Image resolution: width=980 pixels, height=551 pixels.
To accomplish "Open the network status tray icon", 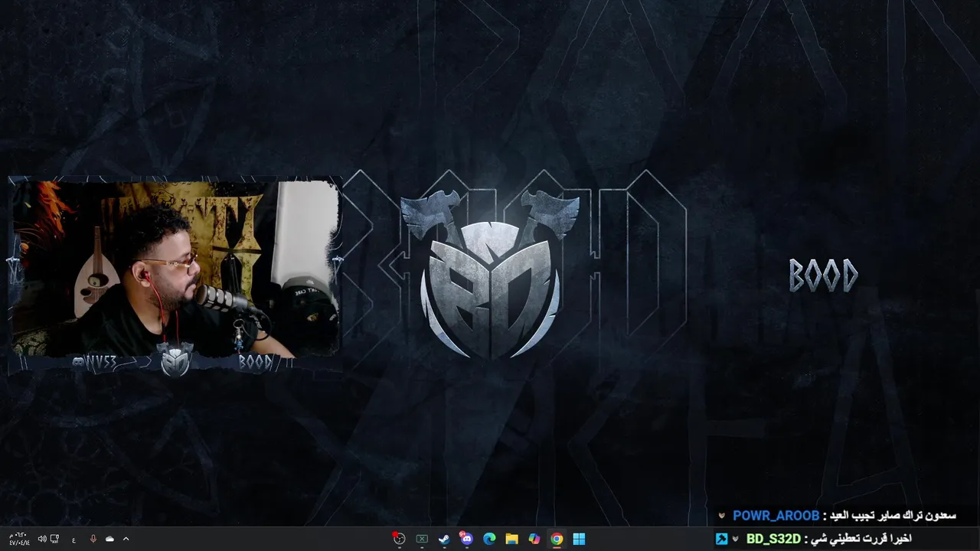I will [x=54, y=539].
